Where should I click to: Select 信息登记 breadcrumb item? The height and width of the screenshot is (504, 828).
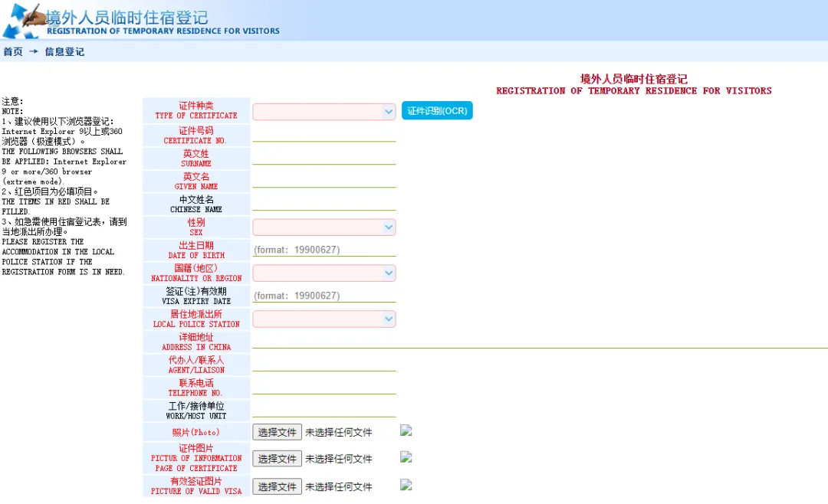(x=64, y=52)
